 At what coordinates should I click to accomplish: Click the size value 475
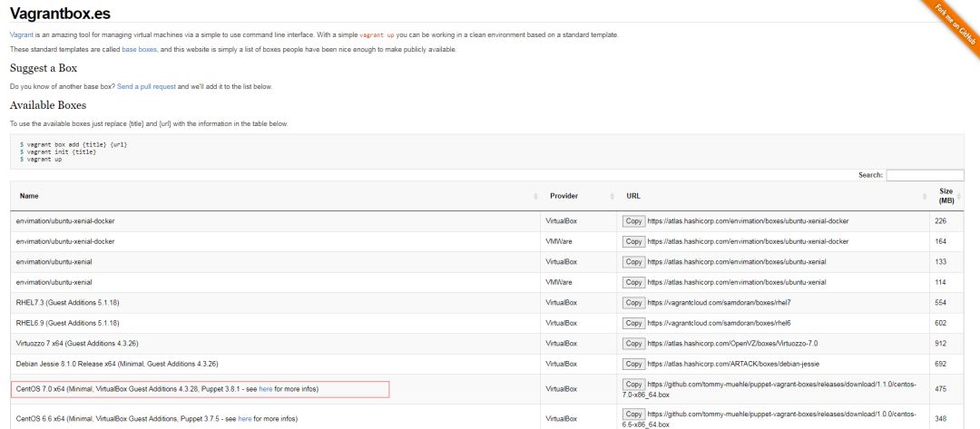(x=941, y=389)
